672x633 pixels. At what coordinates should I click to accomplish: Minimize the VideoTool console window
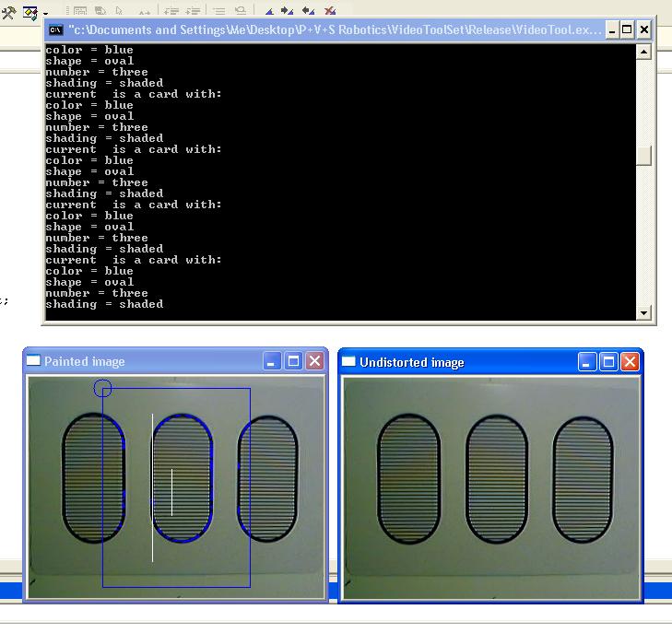click(x=612, y=30)
